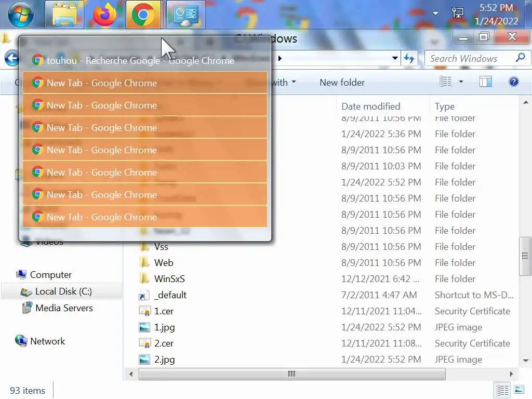
Task: Select the second New Tab Chrome window
Action: (x=145, y=105)
